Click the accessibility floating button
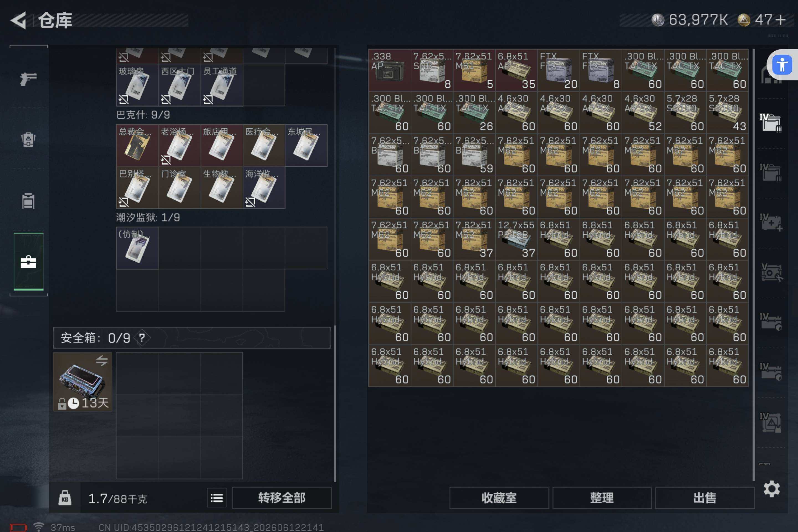This screenshot has height=532, width=798. click(x=782, y=65)
